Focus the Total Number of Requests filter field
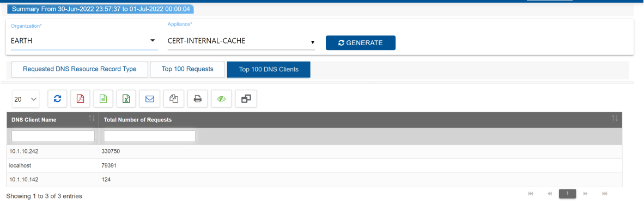This screenshot has height=209, width=644. (x=149, y=136)
